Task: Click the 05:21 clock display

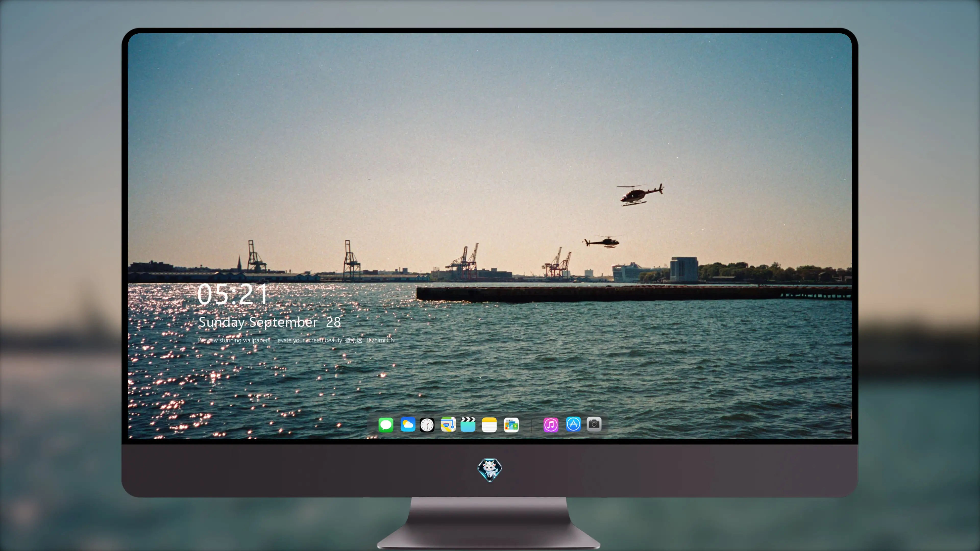Action: (232, 294)
